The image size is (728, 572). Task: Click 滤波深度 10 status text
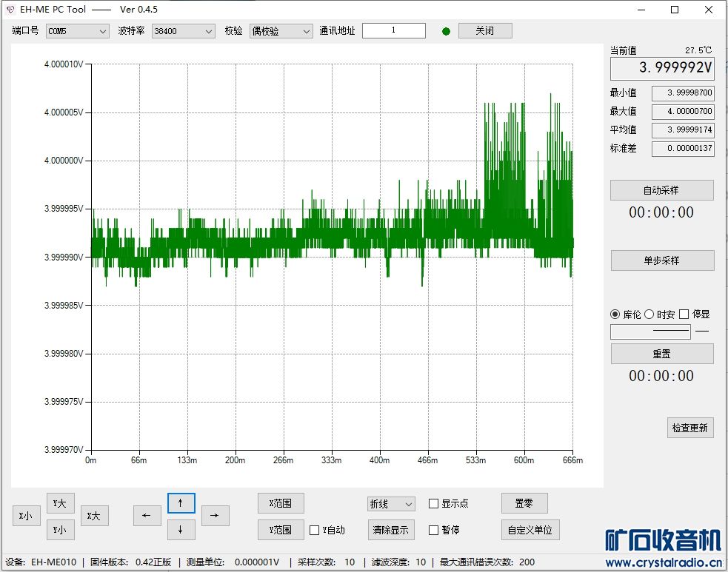[x=399, y=562]
